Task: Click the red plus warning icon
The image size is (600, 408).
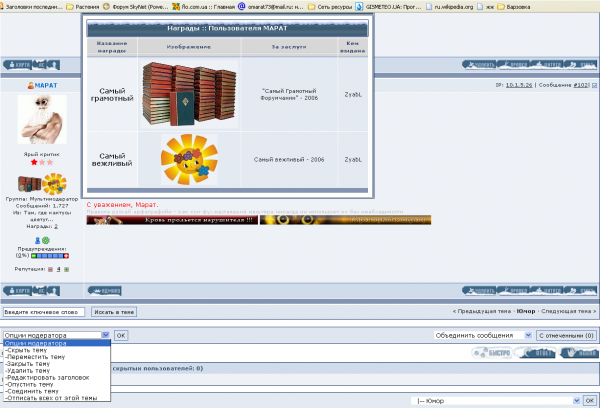Action: point(66,256)
